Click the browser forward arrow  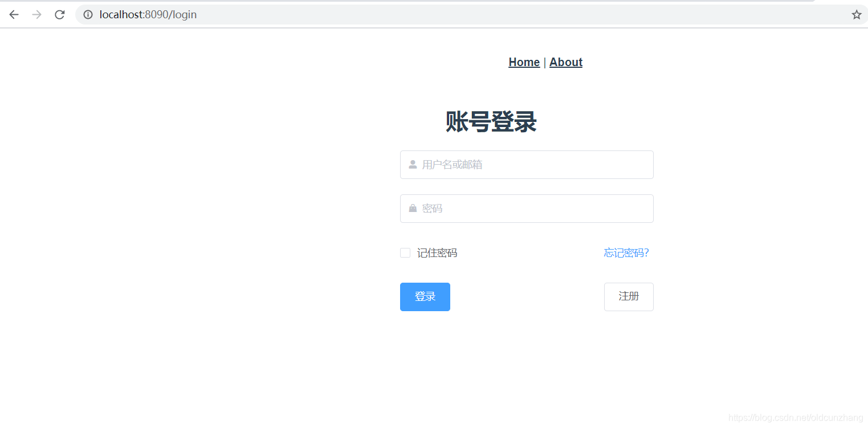36,14
